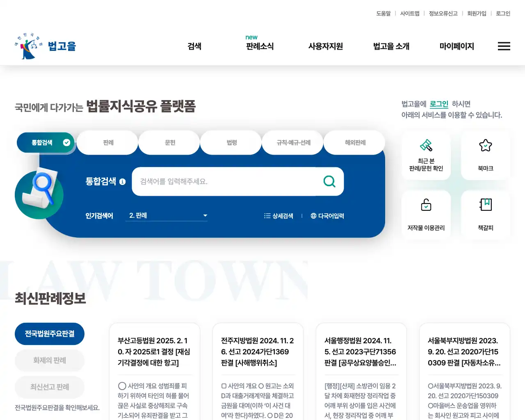Click the 사이트맵 link
The height and width of the screenshot is (420, 525).
click(410, 14)
